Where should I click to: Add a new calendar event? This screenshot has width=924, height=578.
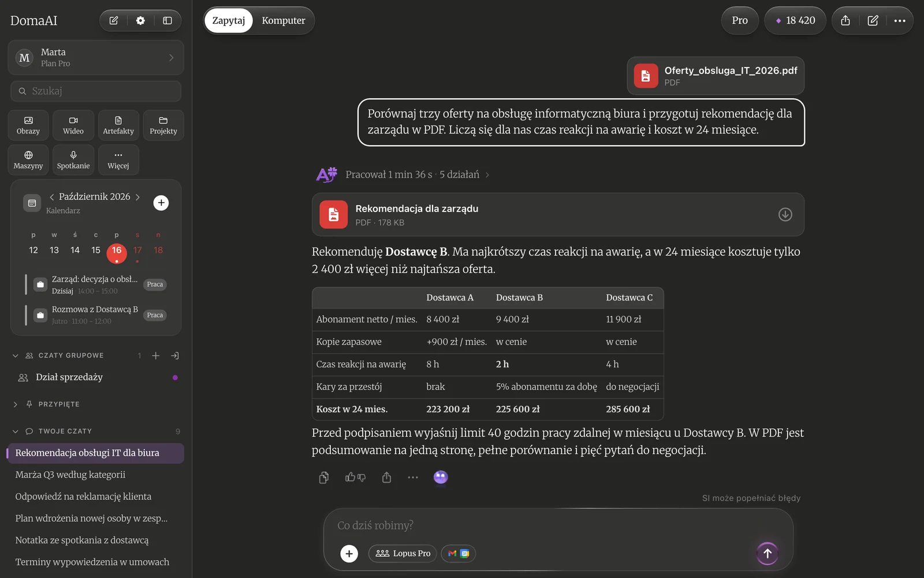point(161,203)
